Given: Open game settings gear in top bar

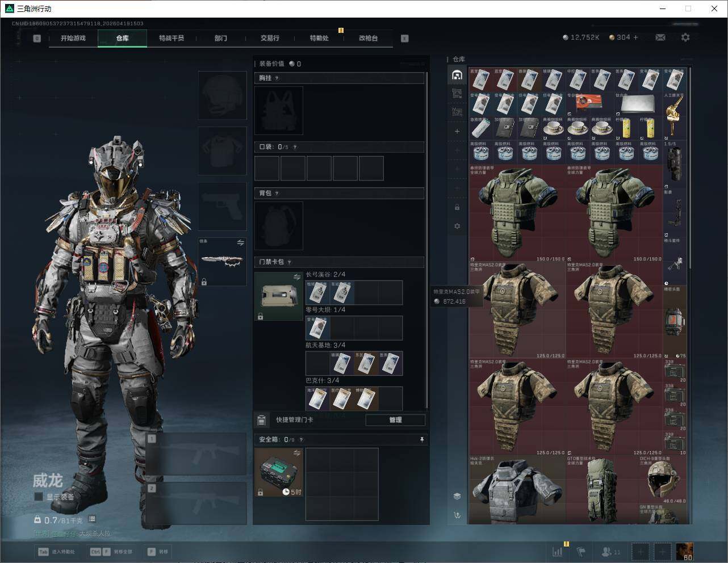Looking at the screenshot, I should [x=685, y=37].
